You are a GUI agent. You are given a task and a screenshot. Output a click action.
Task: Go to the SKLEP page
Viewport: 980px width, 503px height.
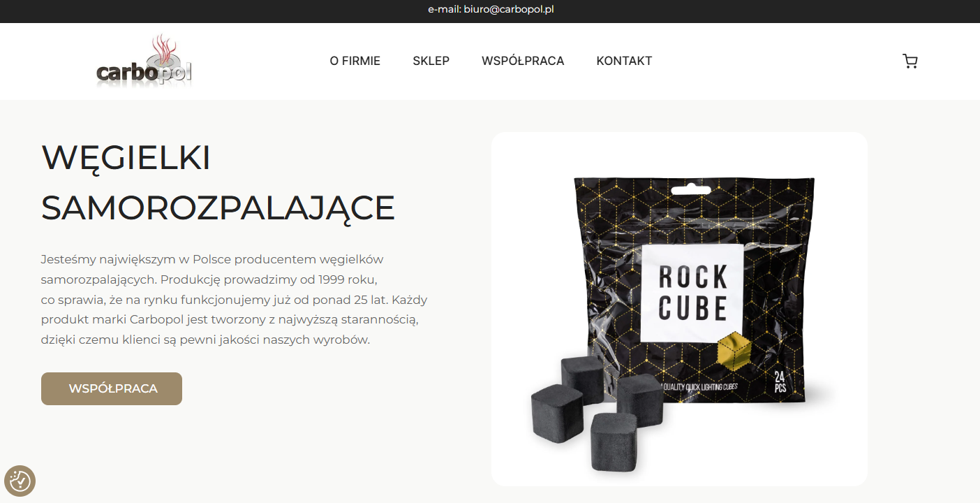pos(431,61)
